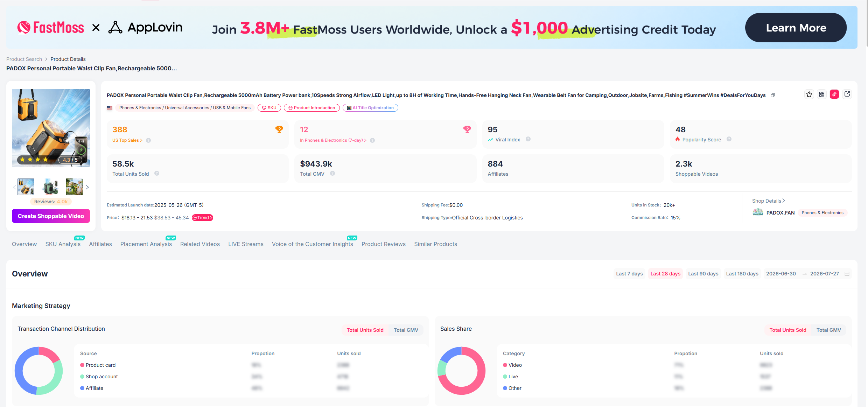Open Voice of the Customer Insights tab
The width and height of the screenshot is (868, 407).
(x=313, y=244)
